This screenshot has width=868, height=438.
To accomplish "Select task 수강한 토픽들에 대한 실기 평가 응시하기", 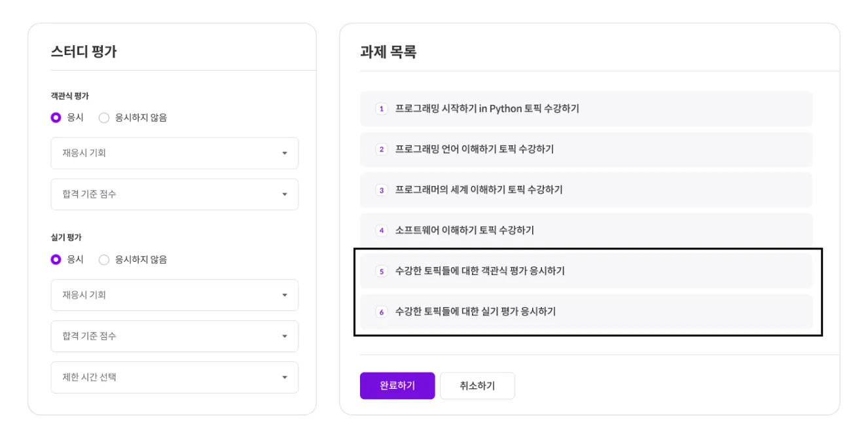I will click(x=476, y=312).
